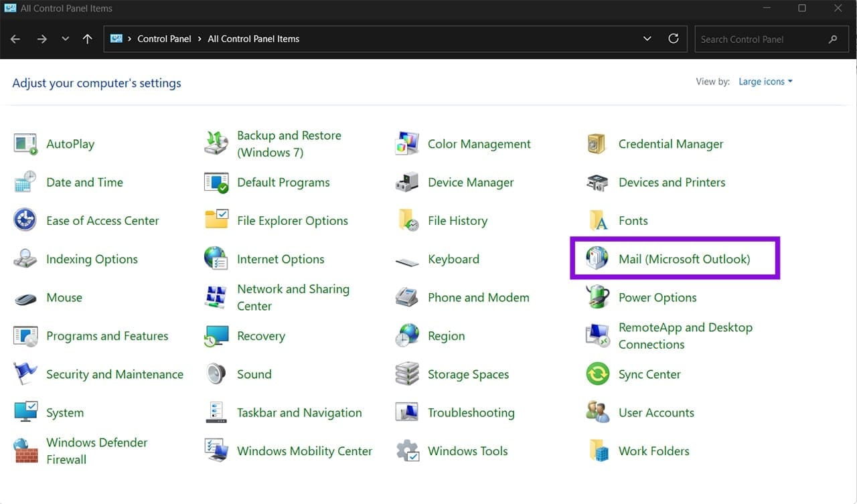Open the Programs and Features link
857x504 pixels.
(x=107, y=336)
